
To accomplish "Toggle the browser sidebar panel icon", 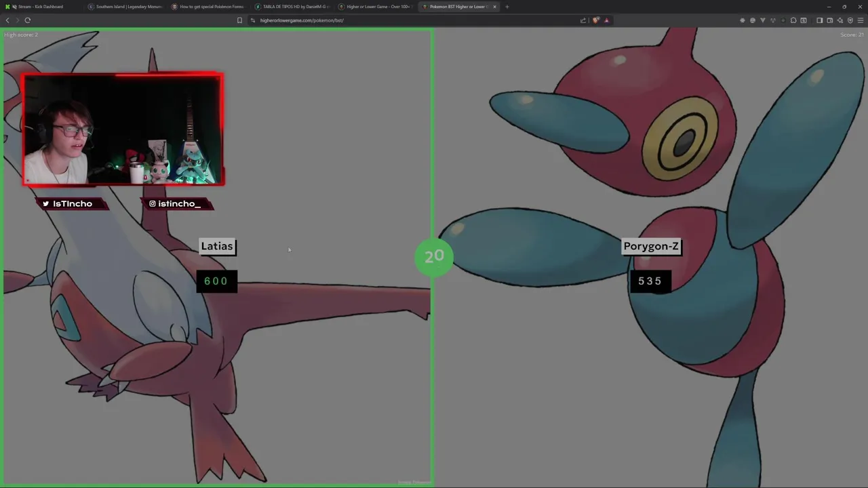I will 820,20.
